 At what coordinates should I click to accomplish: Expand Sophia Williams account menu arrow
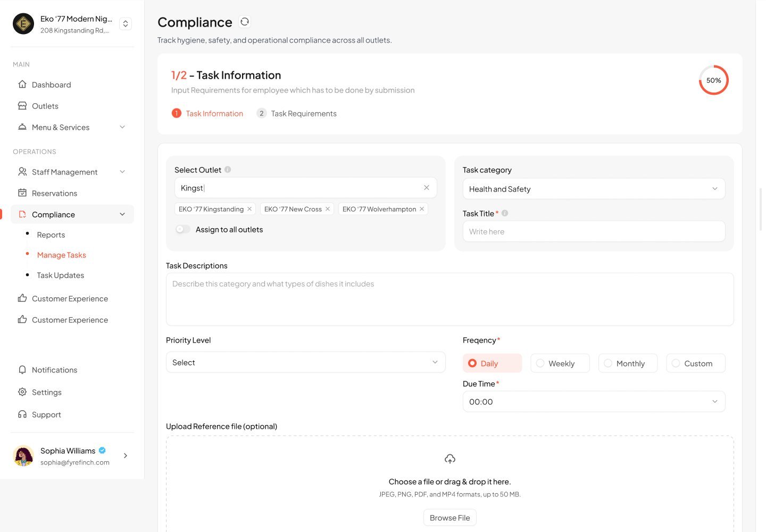click(126, 456)
